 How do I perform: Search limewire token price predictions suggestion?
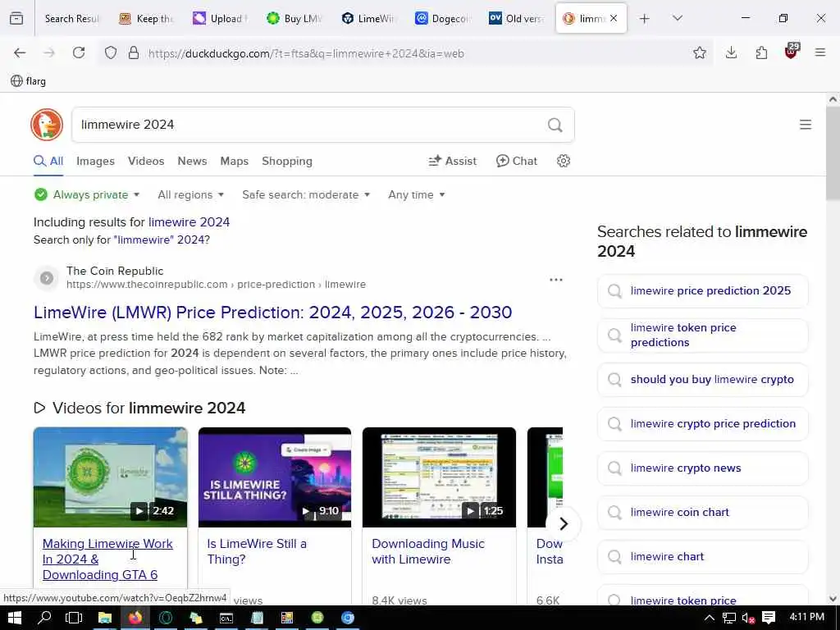702,336
